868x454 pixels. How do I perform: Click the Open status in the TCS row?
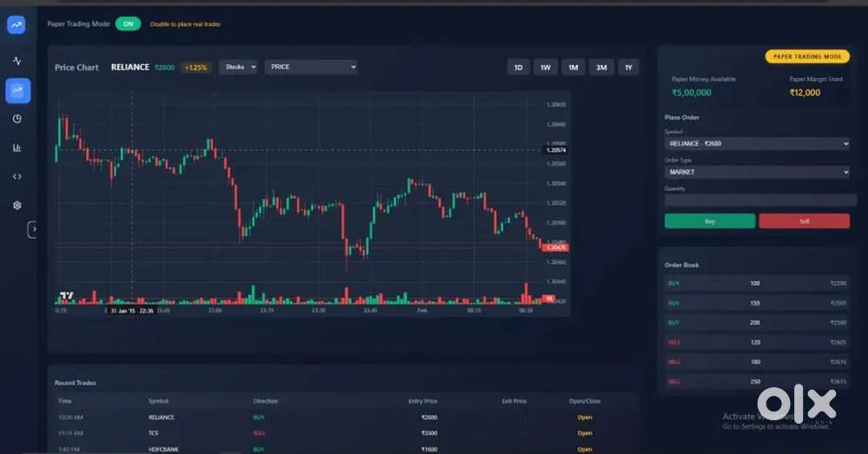(x=584, y=433)
